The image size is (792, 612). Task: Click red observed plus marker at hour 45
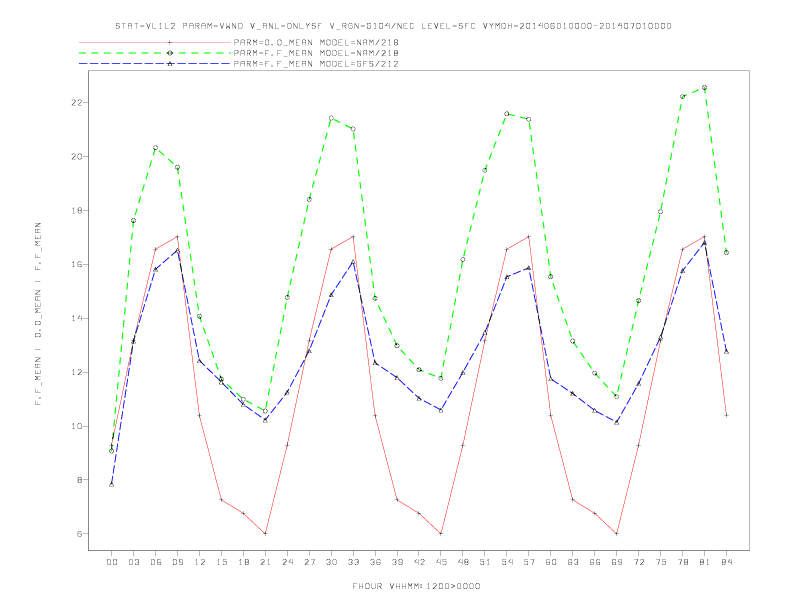[x=441, y=534]
